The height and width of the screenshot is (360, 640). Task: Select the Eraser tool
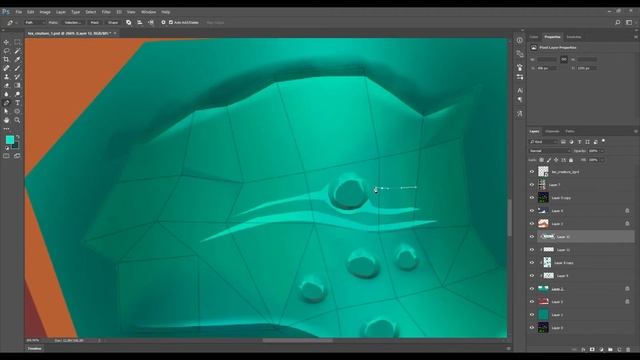point(6,85)
